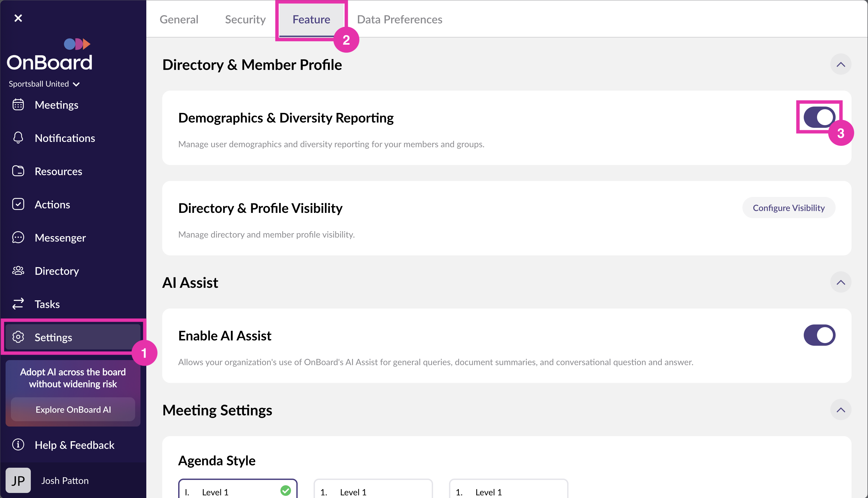Open Tasks via its arrows icon

click(x=18, y=304)
